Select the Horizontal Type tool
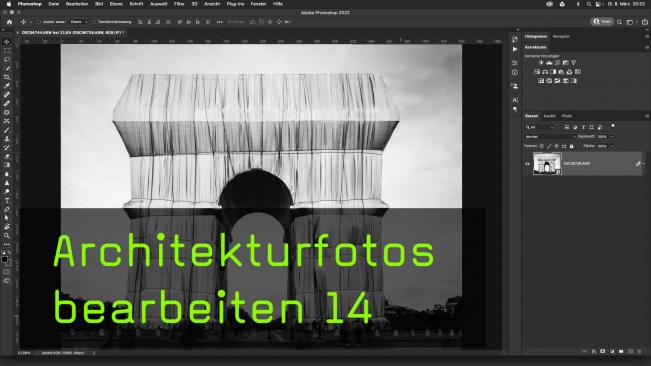651x366 pixels. pos(7,200)
